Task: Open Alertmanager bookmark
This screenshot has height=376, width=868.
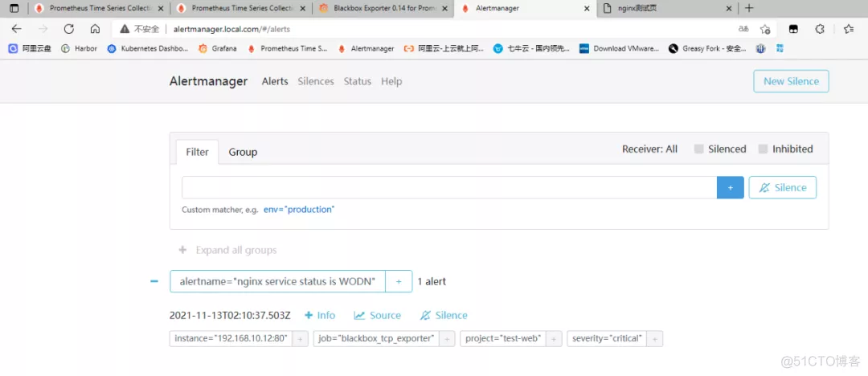Action: coord(366,49)
